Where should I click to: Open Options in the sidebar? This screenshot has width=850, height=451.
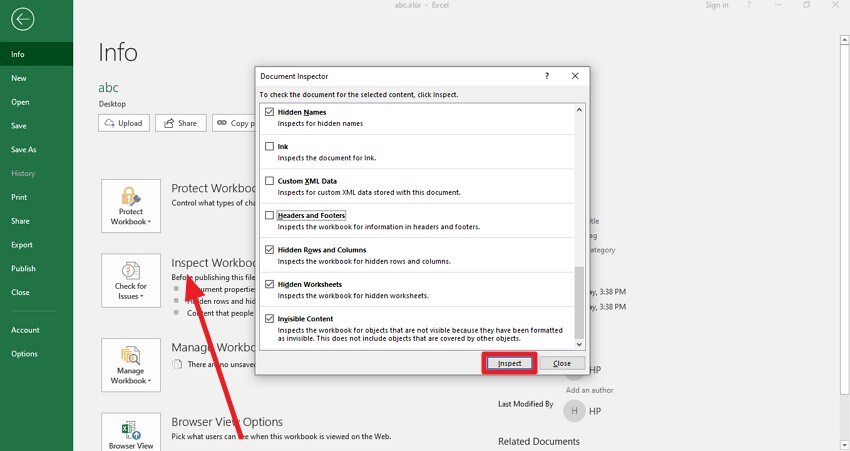[36, 354]
